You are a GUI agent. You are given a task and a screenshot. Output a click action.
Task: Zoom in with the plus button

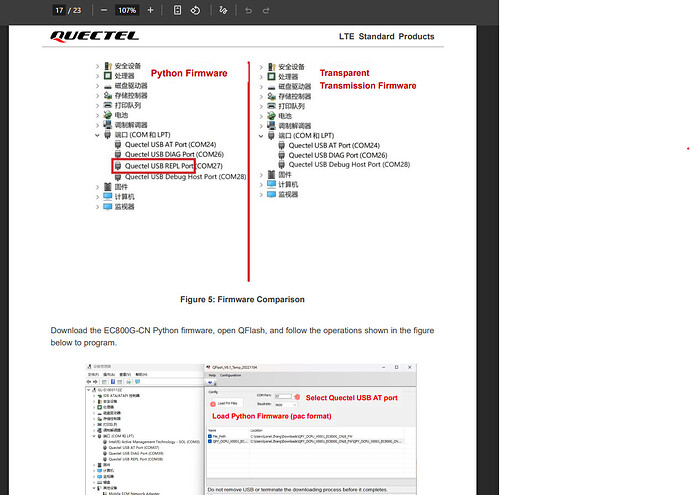pos(150,10)
